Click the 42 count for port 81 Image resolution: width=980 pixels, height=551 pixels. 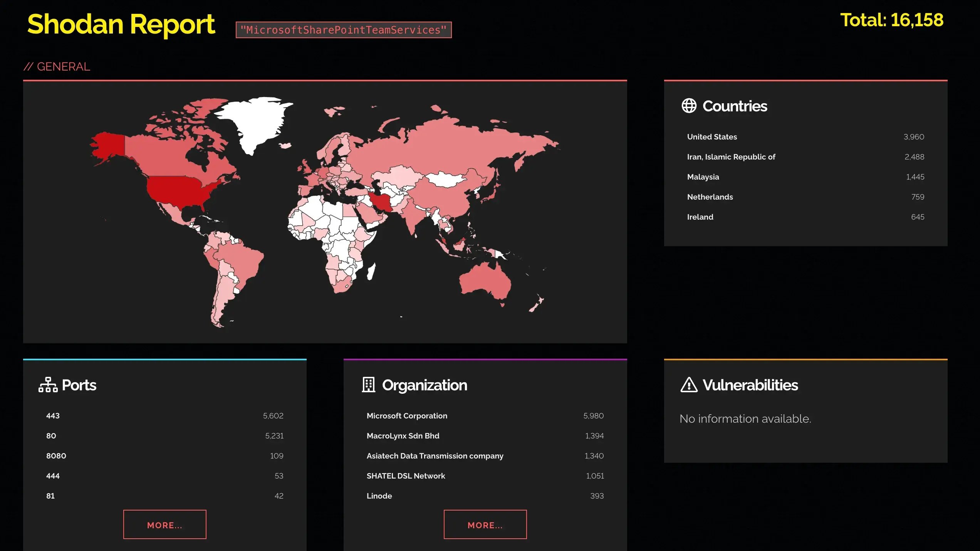click(279, 496)
